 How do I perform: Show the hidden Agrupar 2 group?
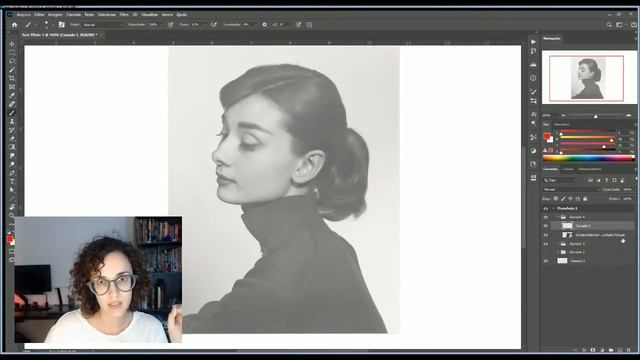click(546, 252)
